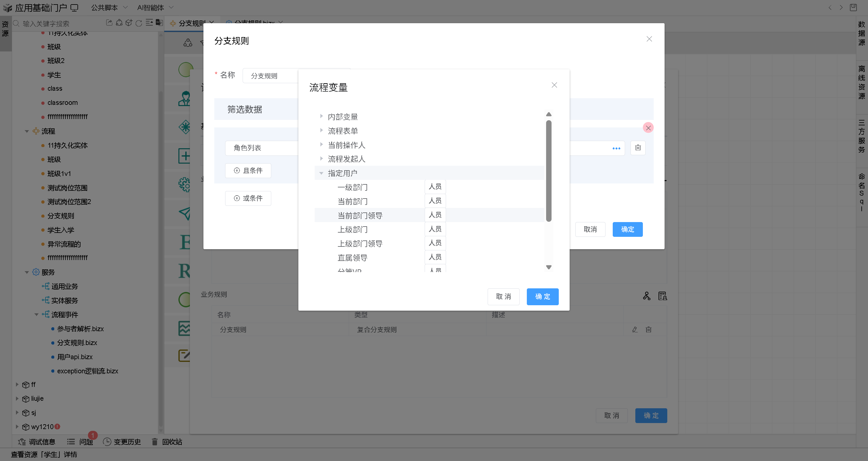Click the trash icon in filter row

637,148
